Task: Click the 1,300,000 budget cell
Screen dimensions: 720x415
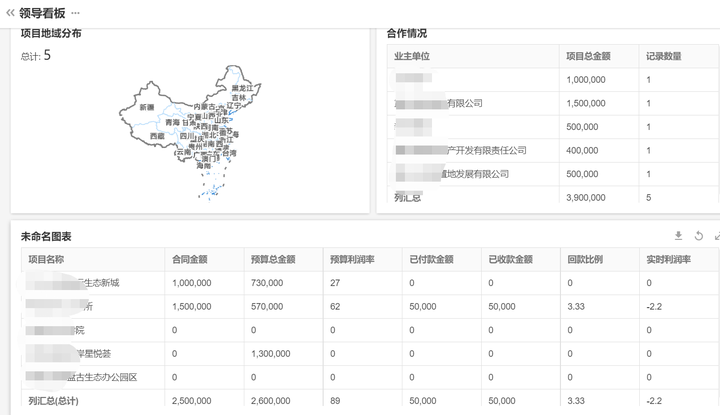Action: (270, 353)
